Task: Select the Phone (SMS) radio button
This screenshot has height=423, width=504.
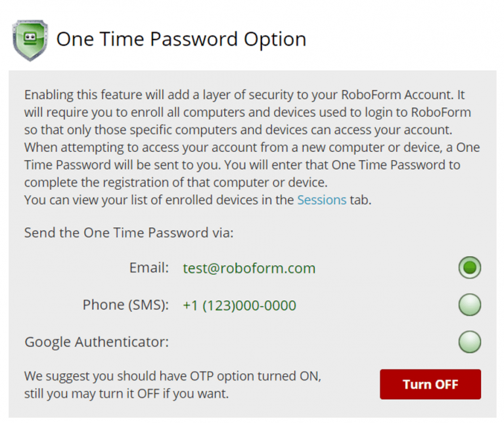Action: [x=469, y=305]
